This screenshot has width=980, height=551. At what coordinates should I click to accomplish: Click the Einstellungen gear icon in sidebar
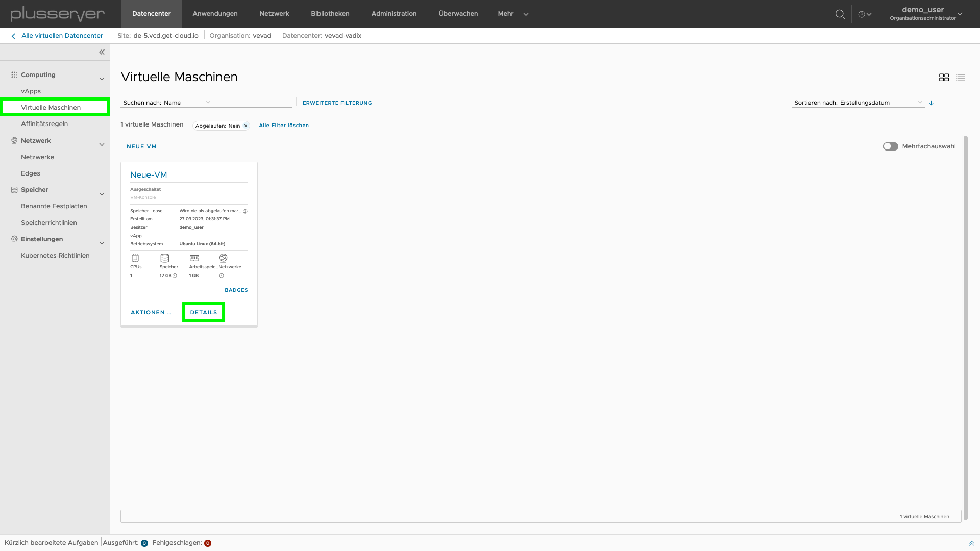point(14,239)
